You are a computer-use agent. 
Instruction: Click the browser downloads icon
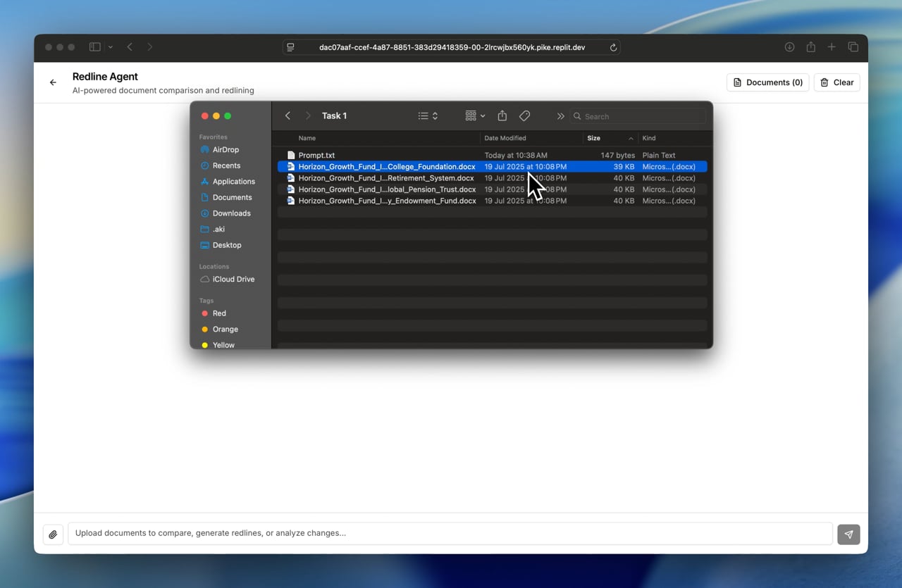(790, 47)
